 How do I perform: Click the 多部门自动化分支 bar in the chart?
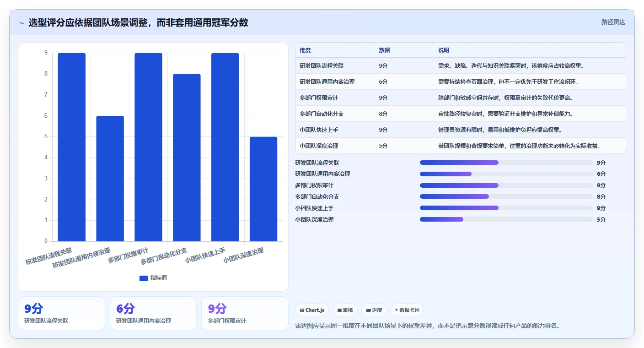coord(187,158)
